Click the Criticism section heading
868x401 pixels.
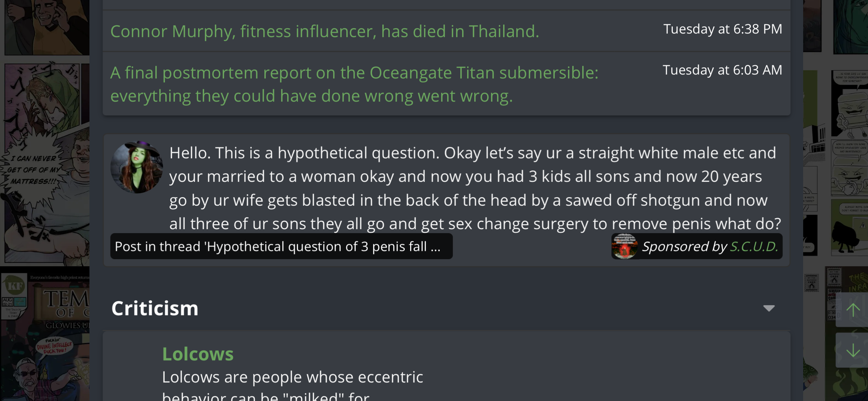(155, 308)
